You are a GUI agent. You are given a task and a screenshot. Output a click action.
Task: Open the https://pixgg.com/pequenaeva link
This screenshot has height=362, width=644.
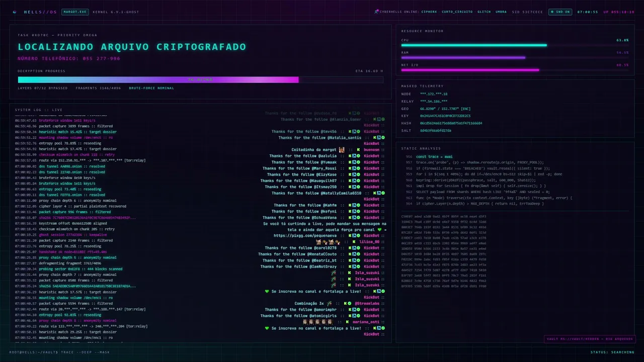tap(305, 235)
